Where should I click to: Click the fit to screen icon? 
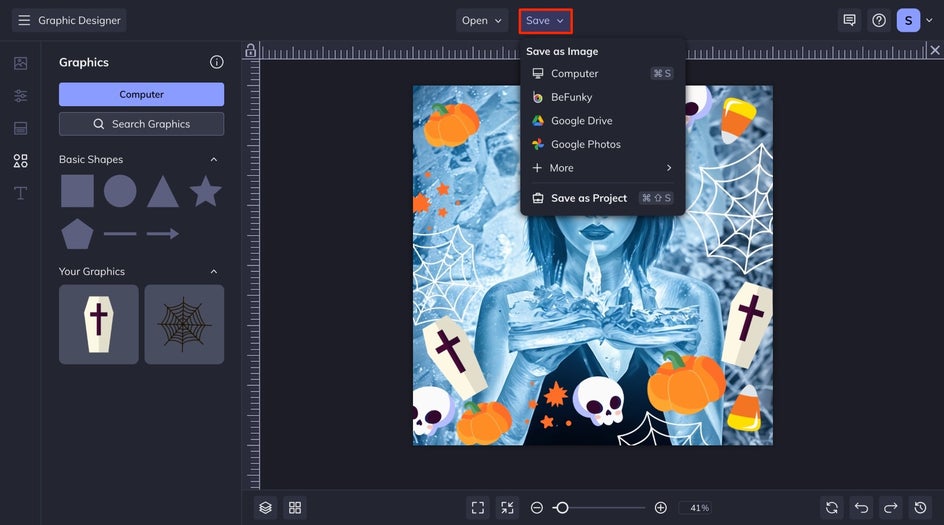[x=477, y=508]
